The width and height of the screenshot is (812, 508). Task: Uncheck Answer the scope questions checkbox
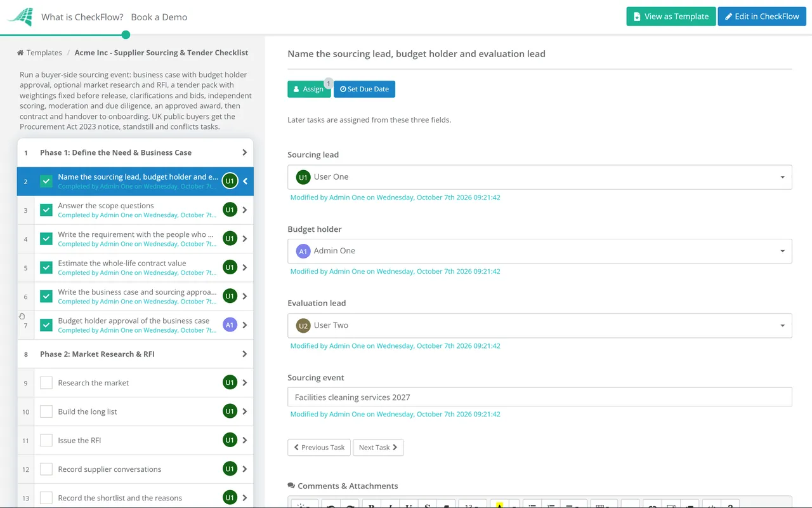46,210
